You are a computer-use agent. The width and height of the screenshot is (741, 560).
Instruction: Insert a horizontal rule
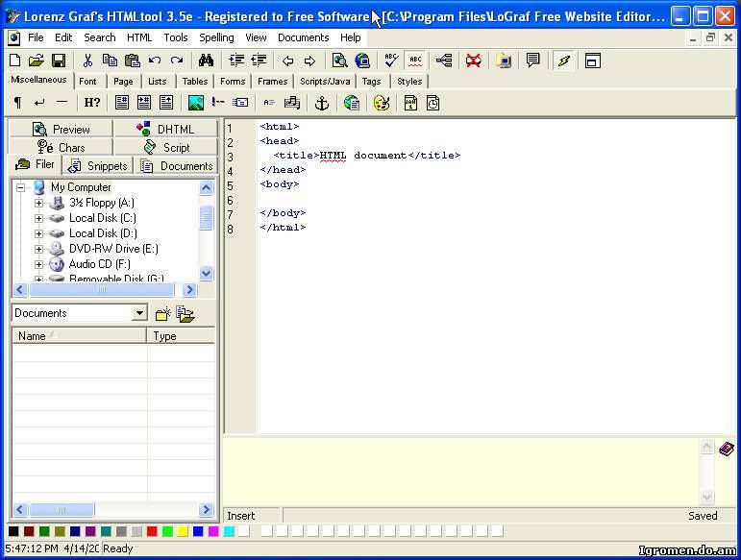(x=62, y=102)
